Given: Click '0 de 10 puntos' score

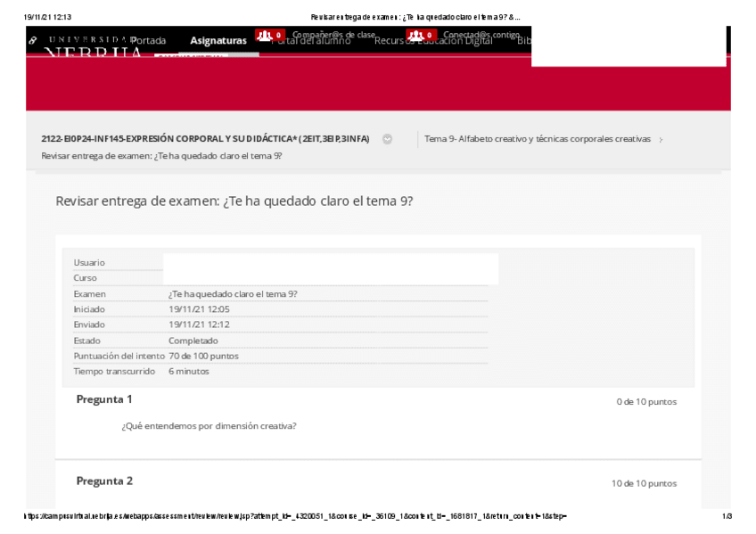Looking at the screenshot, I should (x=646, y=402).
